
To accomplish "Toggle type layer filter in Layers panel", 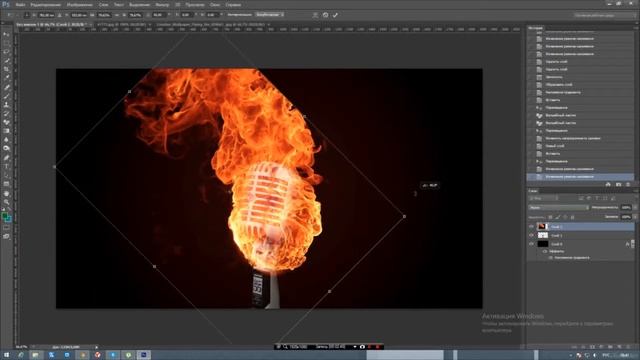I will pos(597,198).
